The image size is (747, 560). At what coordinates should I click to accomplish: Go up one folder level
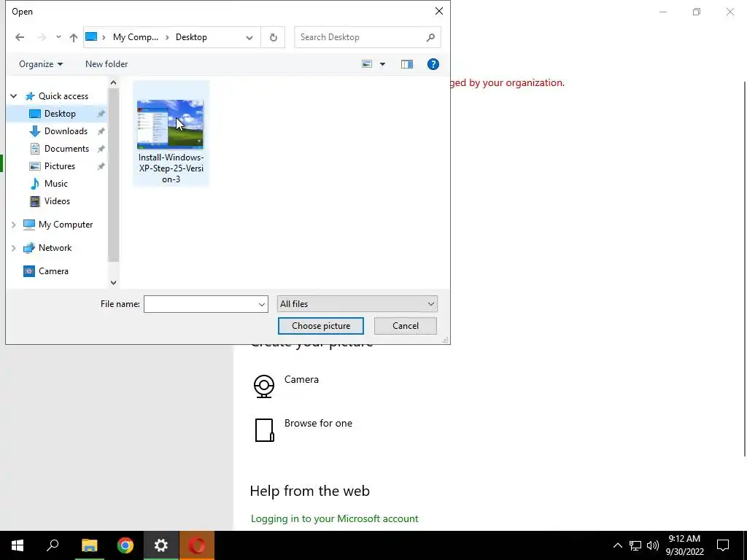pyautogui.click(x=74, y=37)
